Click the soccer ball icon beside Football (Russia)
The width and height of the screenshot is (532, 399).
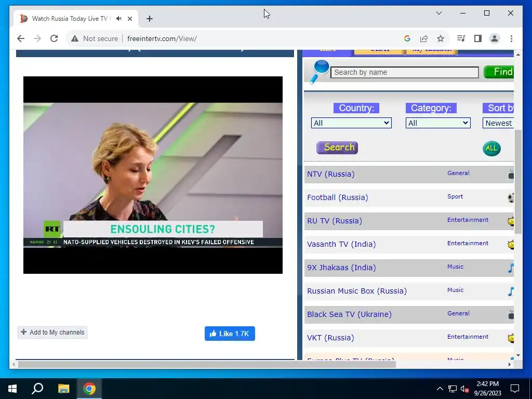pyautogui.click(x=511, y=197)
